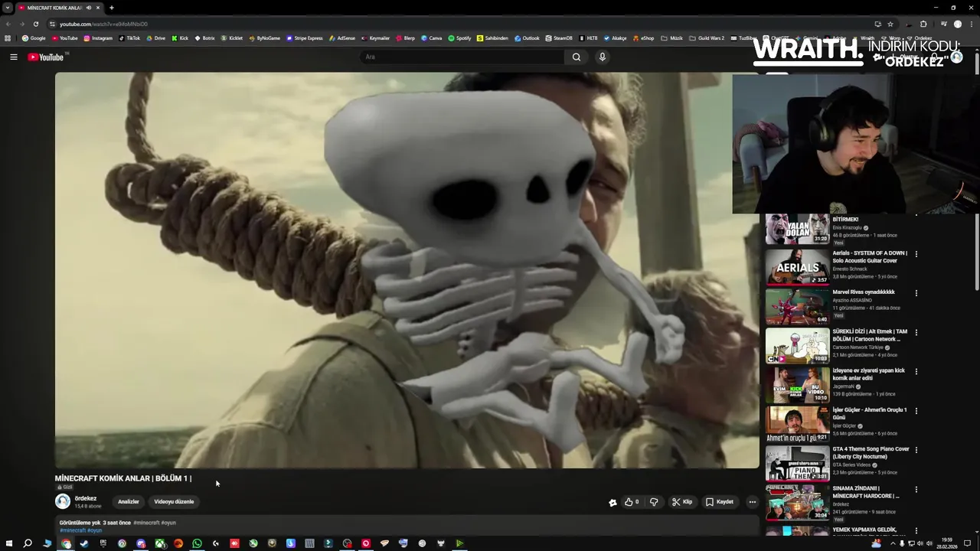Click the Analizler button
Image resolution: width=980 pixels, height=551 pixels.
pos(129,501)
